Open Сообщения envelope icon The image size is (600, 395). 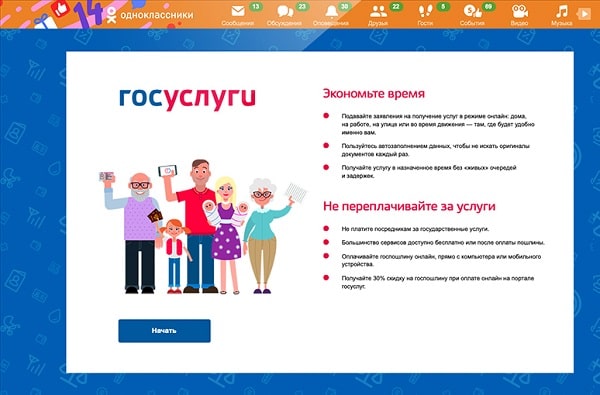pyautogui.click(x=238, y=11)
